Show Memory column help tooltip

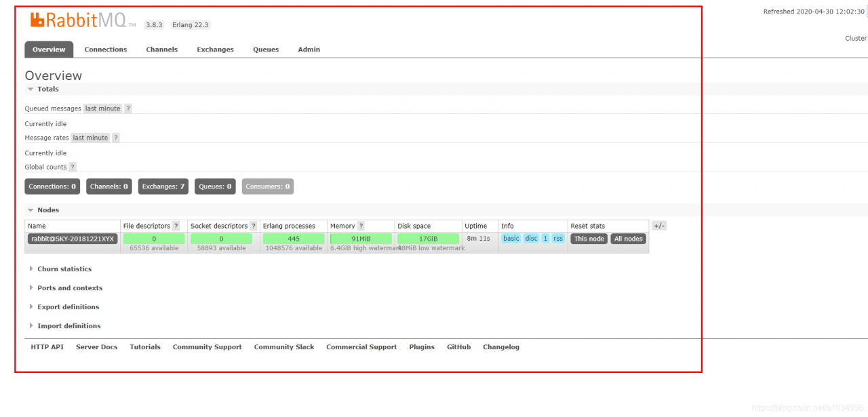pos(361,226)
